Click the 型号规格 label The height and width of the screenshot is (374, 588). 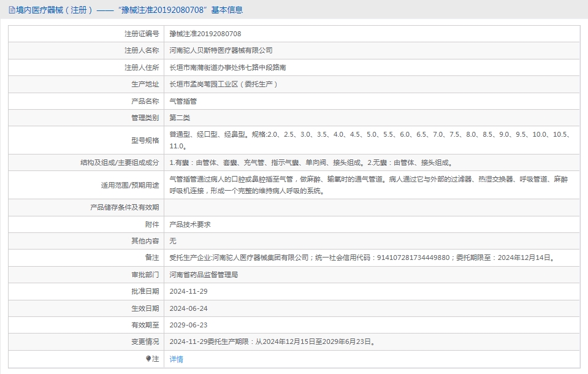(145, 140)
